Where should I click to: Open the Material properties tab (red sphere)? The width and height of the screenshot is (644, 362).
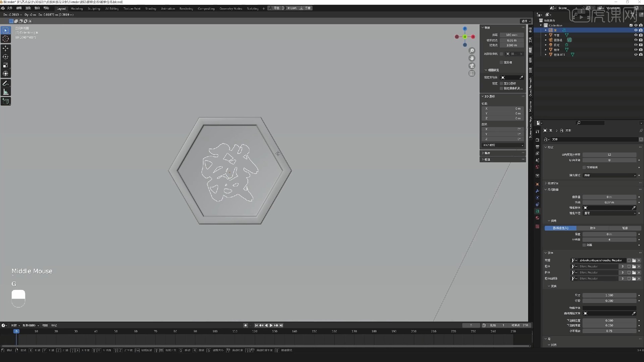coord(537,218)
